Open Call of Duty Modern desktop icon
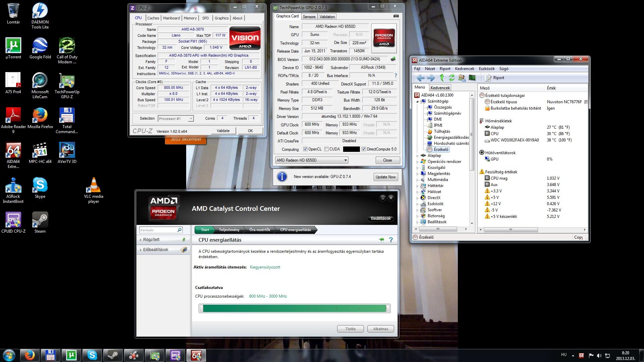Image resolution: width=644 pixels, height=362 pixels. [x=67, y=51]
